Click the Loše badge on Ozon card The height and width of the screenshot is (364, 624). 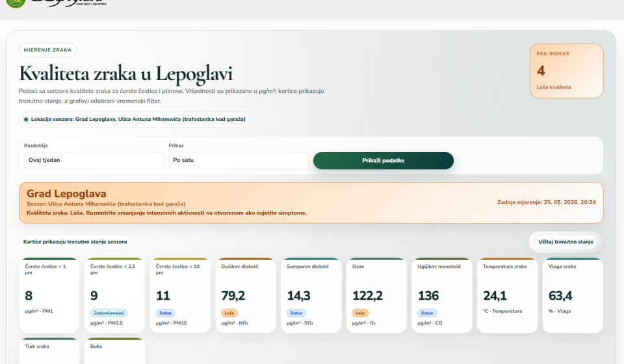pyautogui.click(x=360, y=313)
